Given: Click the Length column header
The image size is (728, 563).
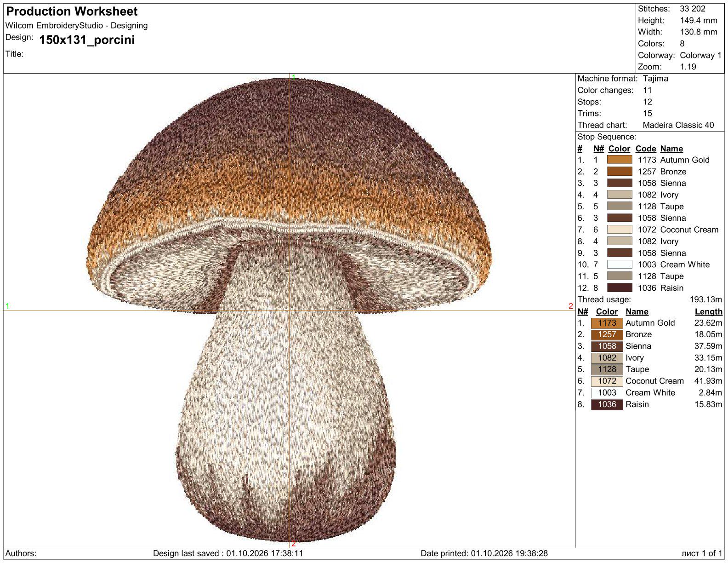Looking at the screenshot, I should tap(708, 311).
